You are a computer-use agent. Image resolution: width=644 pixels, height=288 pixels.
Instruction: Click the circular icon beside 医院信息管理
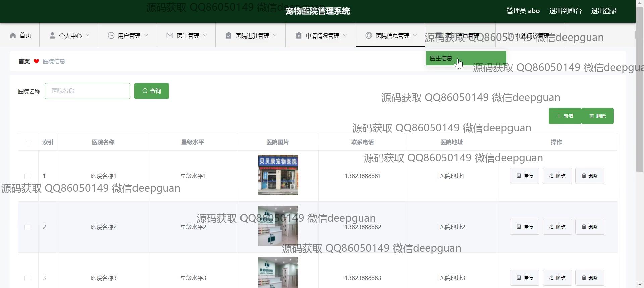369,35
